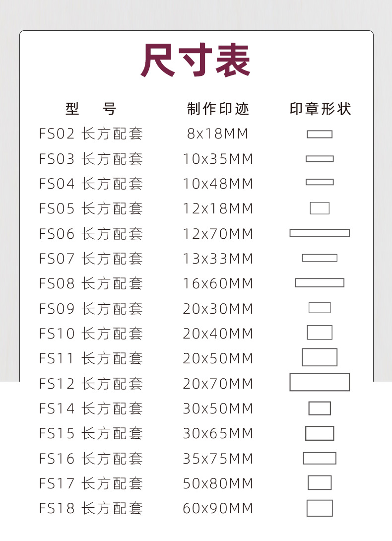392x541 pixels.
Task: Select the FS04 长方配套 model label
Action: [x=91, y=184]
